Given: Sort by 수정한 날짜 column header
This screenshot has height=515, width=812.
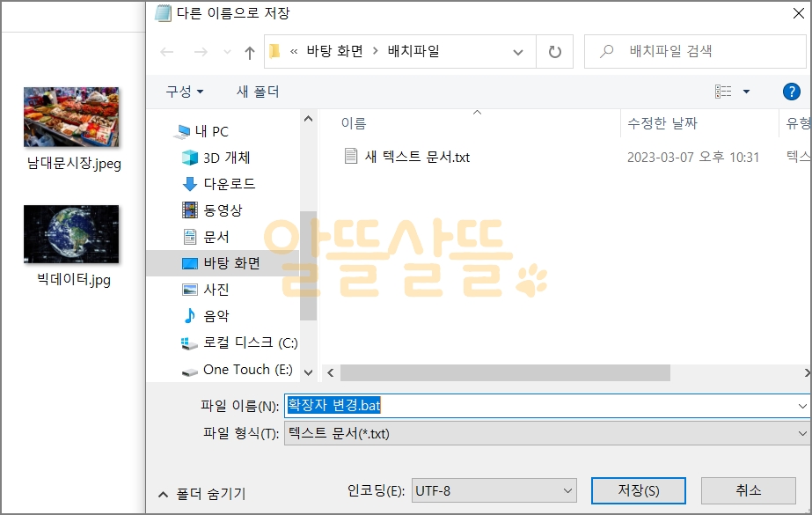Looking at the screenshot, I should point(662,123).
